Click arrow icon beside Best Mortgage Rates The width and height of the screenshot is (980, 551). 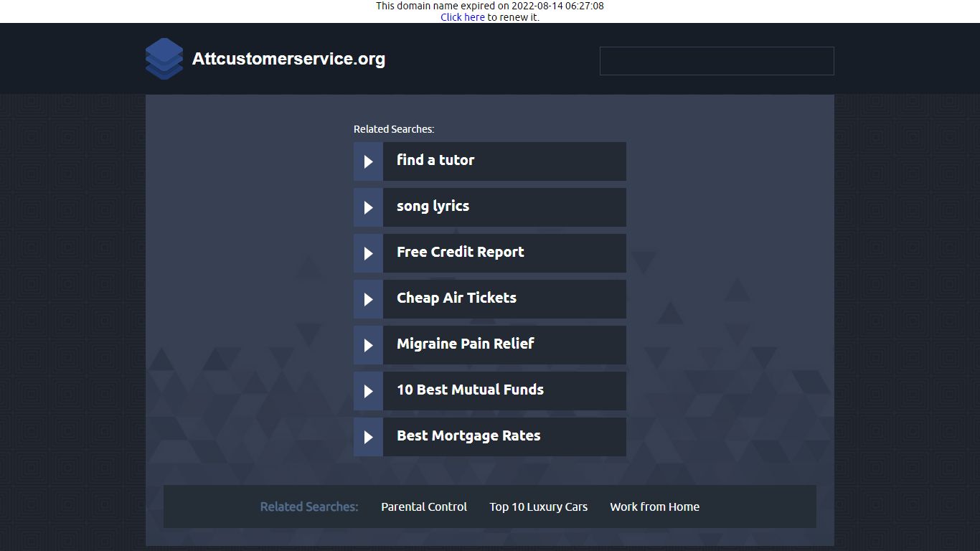pos(368,437)
